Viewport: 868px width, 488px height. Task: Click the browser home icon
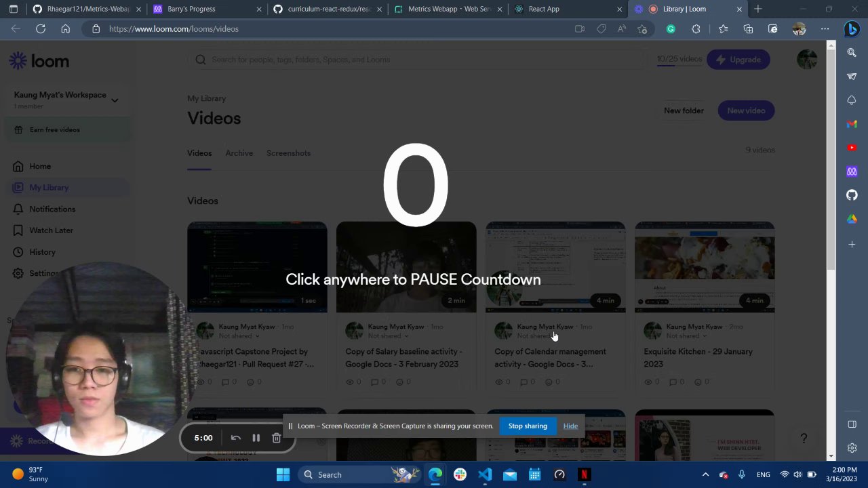pos(65,28)
